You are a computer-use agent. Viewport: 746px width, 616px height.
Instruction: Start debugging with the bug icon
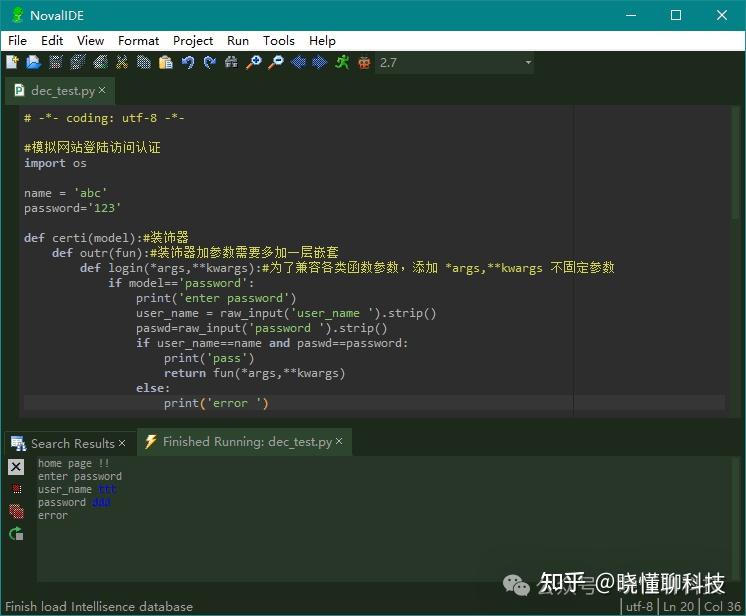point(364,62)
